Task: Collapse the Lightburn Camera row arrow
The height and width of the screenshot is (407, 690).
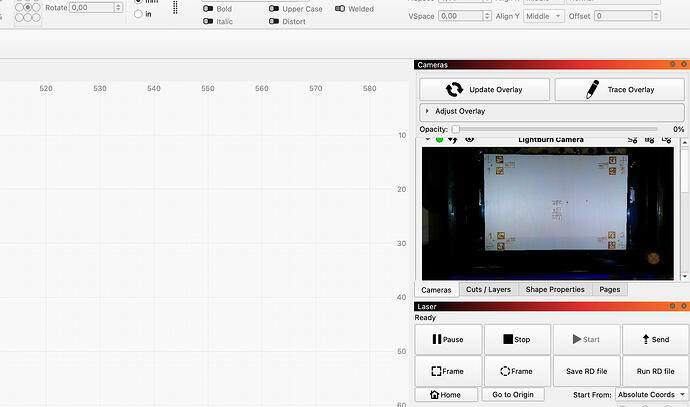Action: (x=427, y=139)
